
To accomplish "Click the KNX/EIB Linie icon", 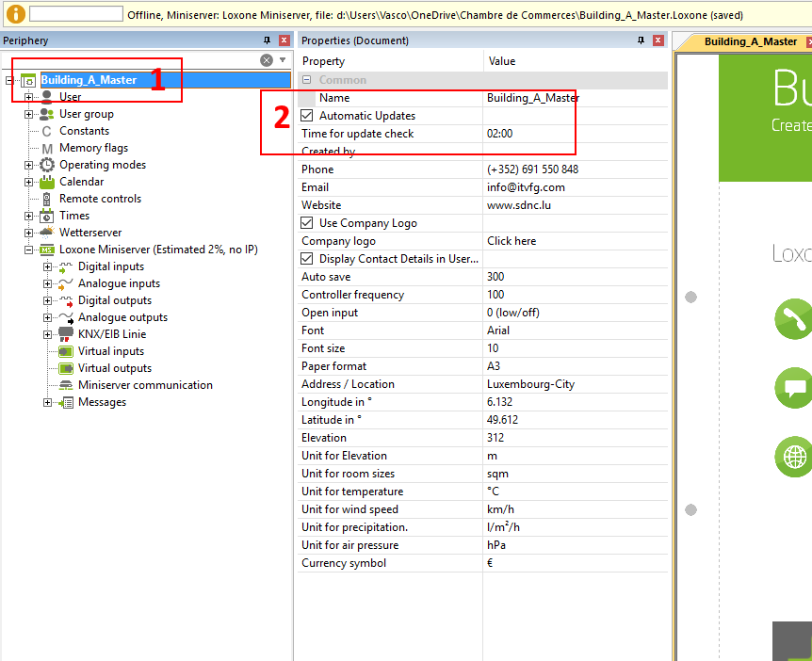I will point(66,334).
